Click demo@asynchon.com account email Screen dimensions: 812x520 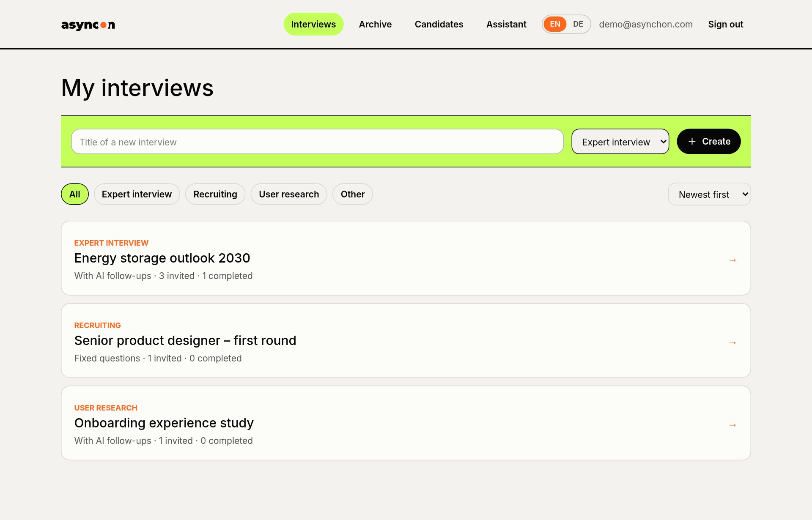point(646,24)
